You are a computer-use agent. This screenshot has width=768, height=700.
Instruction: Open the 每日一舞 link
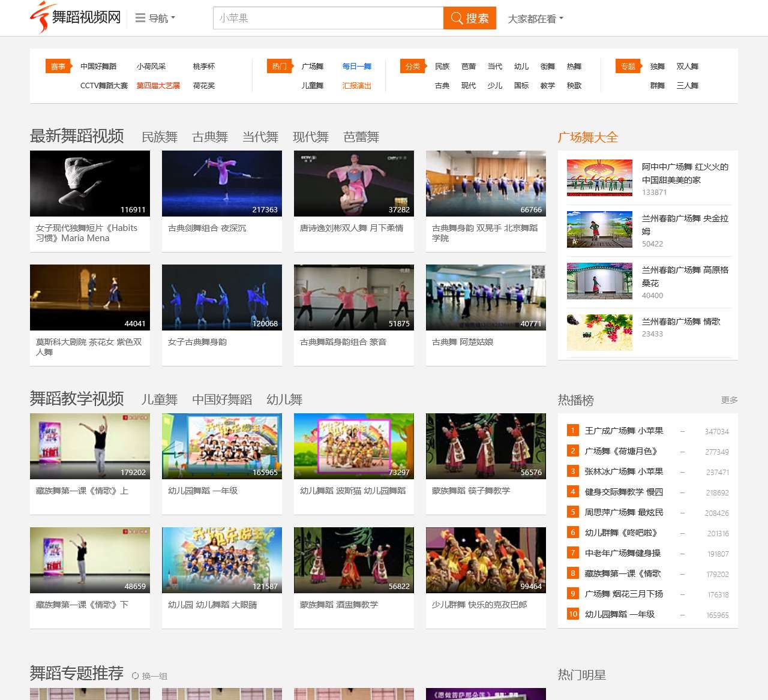[356, 67]
